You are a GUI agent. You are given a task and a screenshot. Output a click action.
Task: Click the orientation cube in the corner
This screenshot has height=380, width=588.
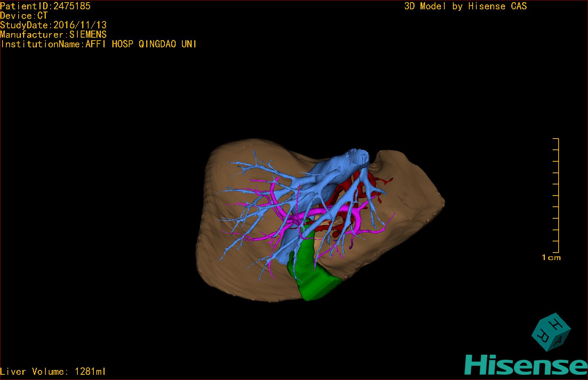coord(551,332)
